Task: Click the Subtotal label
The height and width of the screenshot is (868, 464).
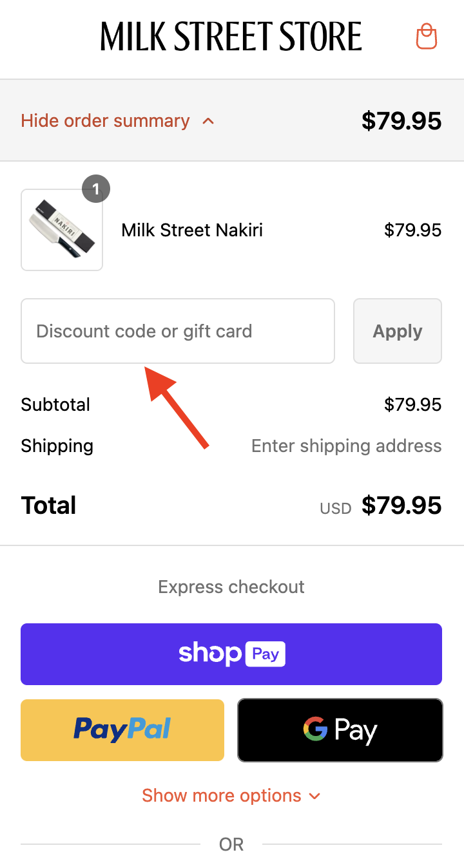Action: pos(55,405)
